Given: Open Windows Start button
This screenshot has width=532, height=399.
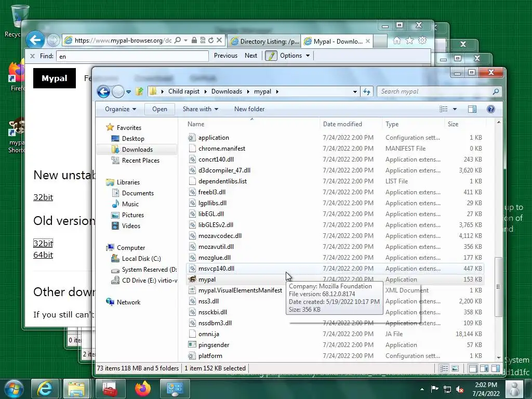Looking at the screenshot, I should coord(14,389).
